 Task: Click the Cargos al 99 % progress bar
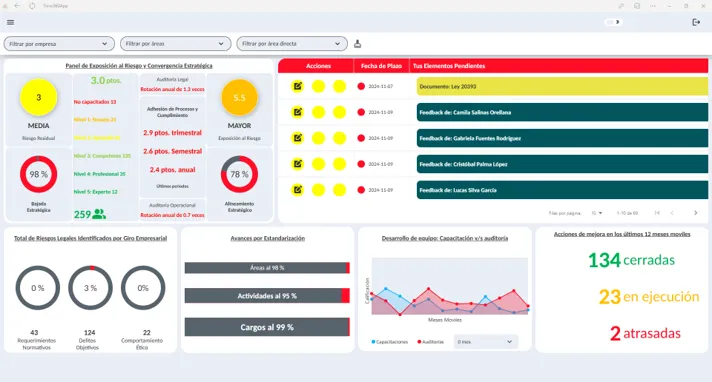267,327
